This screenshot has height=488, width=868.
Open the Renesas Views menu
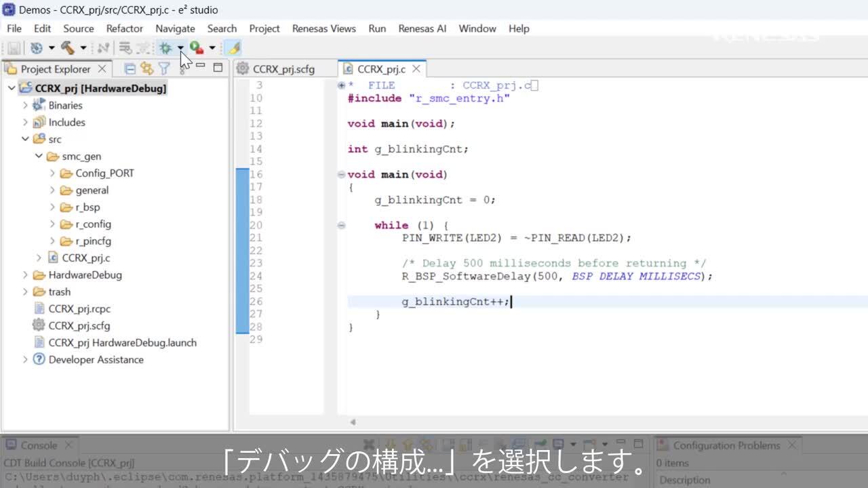pyautogui.click(x=324, y=28)
